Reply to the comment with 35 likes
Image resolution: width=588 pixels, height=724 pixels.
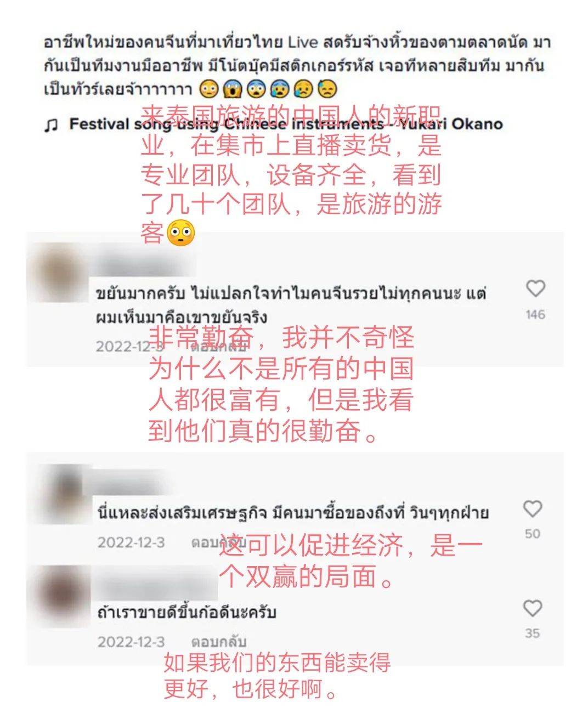(218, 641)
